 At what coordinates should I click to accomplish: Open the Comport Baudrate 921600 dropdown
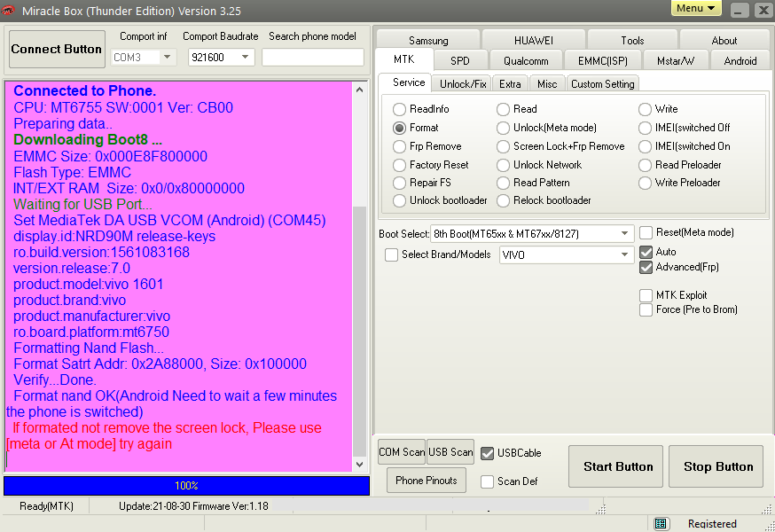pos(245,58)
